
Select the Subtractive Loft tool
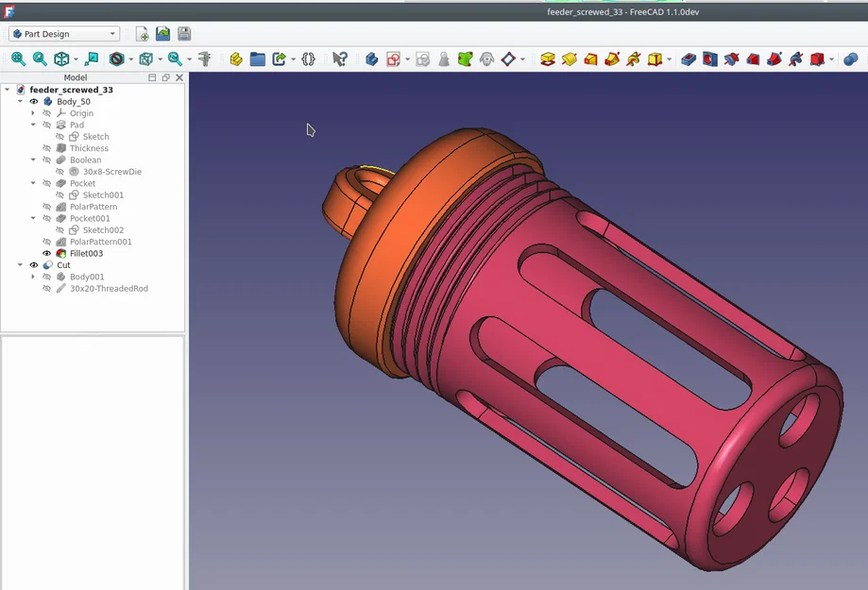pos(753,59)
